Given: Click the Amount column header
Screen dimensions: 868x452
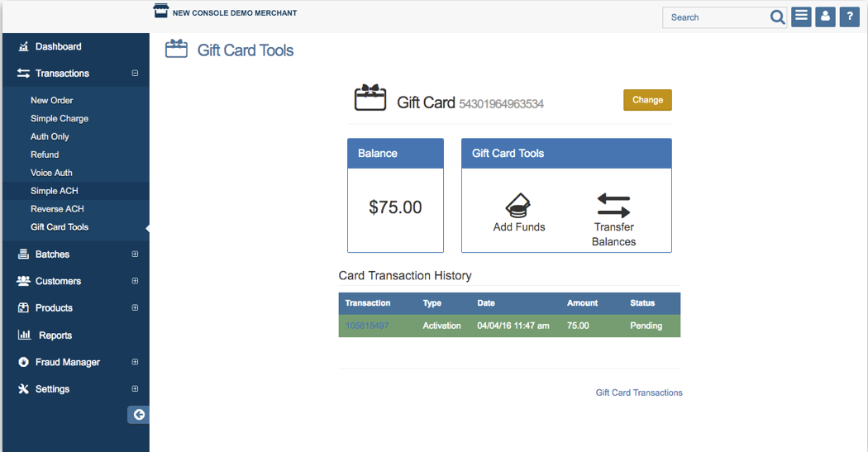Looking at the screenshot, I should (582, 303).
